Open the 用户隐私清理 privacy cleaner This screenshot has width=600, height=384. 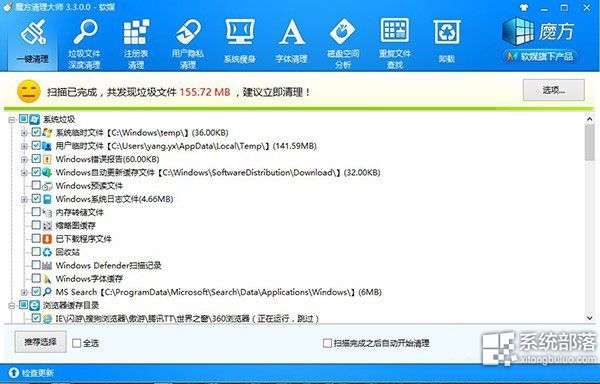pos(188,43)
